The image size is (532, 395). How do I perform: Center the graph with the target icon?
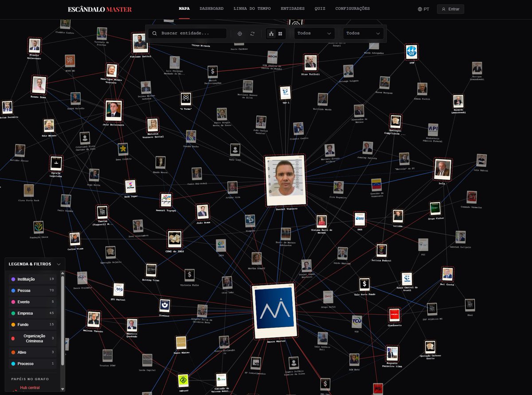click(240, 34)
